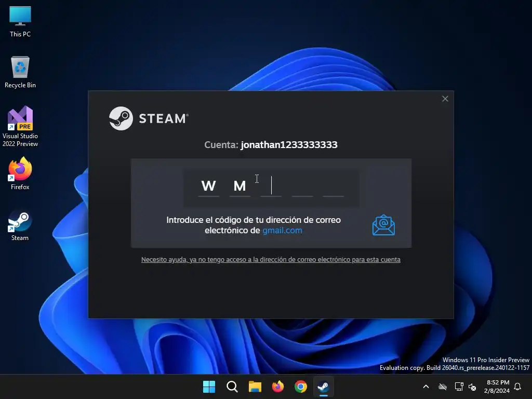Open the This PC desktop icon
The height and width of the screenshot is (399, 532).
[20, 21]
